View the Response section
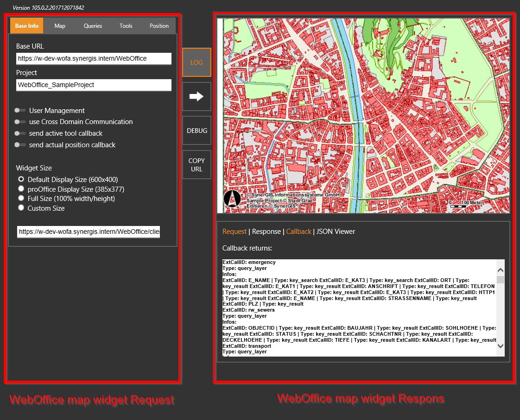Viewport: 520px width, 420px height. (266, 231)
